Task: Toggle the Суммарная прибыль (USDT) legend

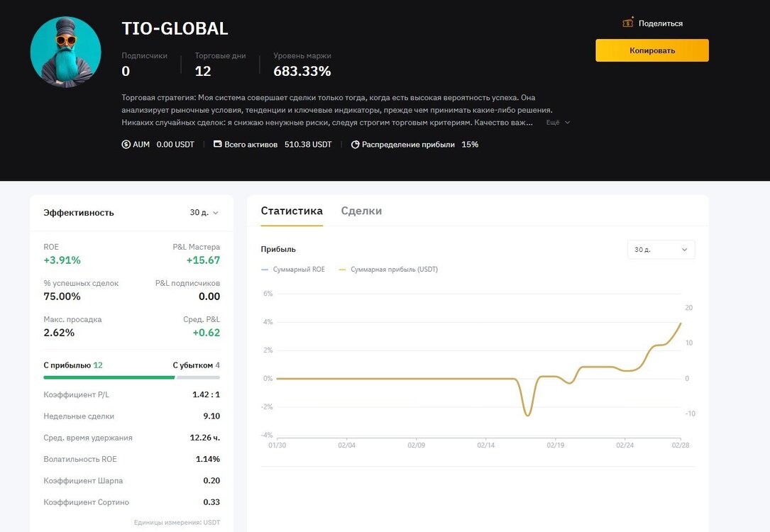Action: click(x=388, y=270)
